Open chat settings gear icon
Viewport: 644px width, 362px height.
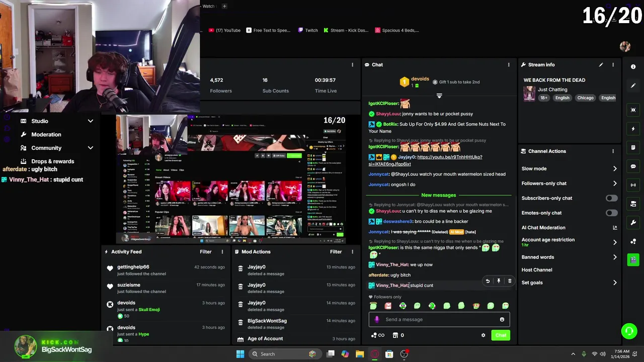point(483,335)
